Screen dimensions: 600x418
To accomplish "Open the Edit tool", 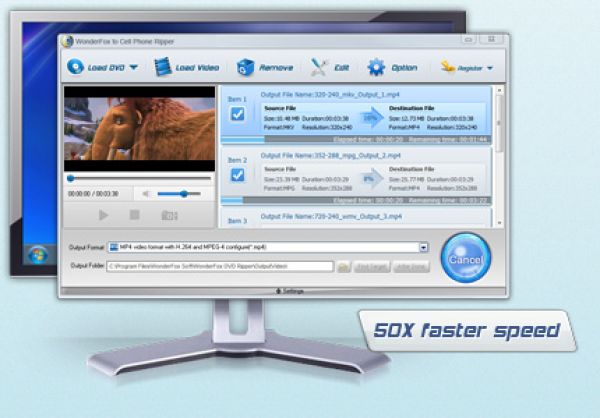I will coord(329,68).
